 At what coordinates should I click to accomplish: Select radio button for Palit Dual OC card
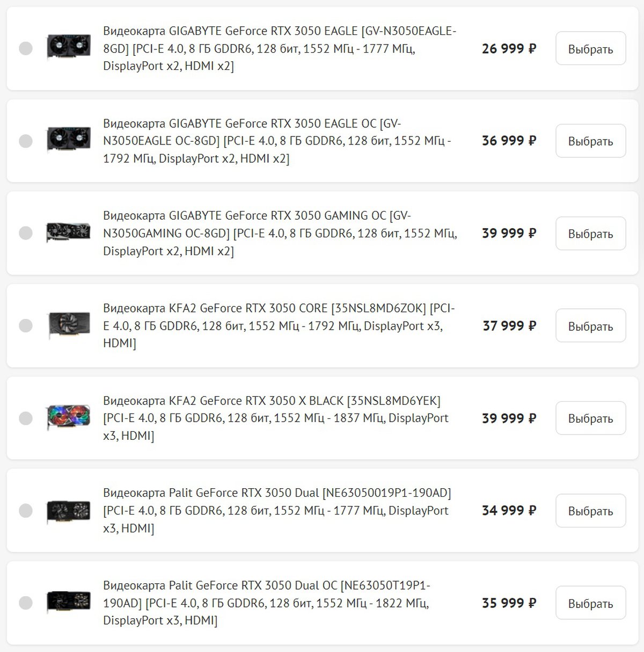coord(26,603)
